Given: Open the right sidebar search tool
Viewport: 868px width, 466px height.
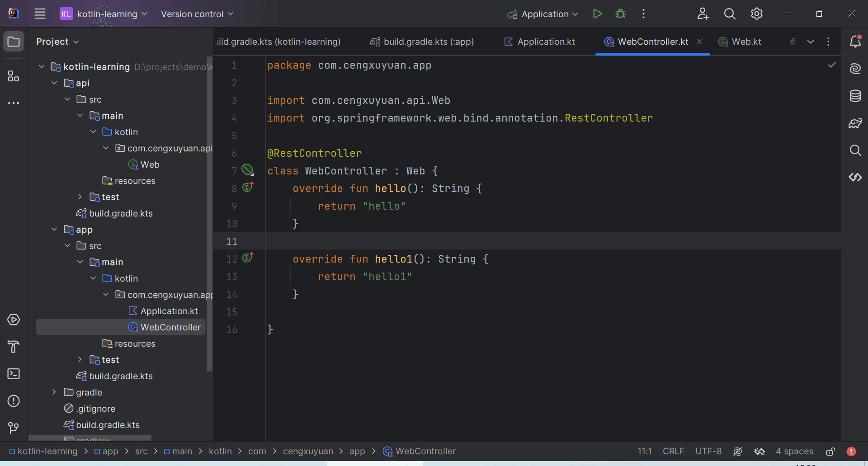Looking at the screenshot, I should pyautogui.click(x=855, y=150).
